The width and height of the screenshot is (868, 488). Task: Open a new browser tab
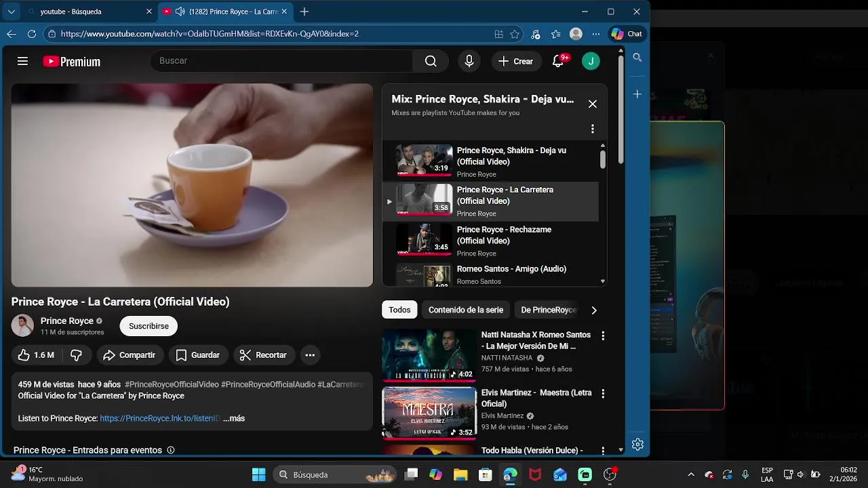[304, 12]
